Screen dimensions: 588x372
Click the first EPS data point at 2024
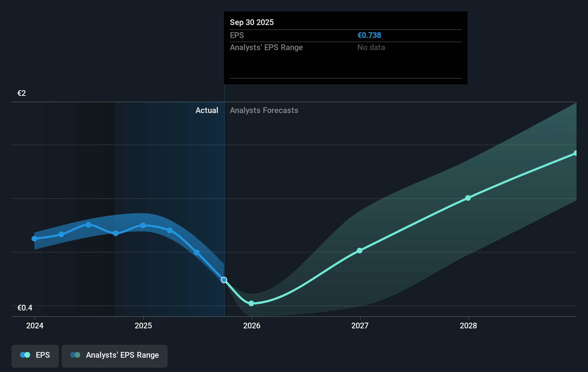[34, 239]
